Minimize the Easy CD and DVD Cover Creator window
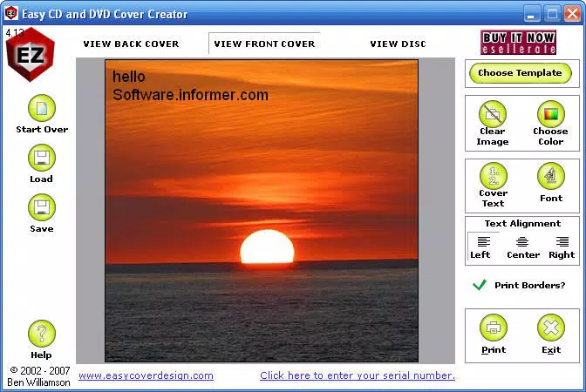The image size is (586, 392). 531,14
